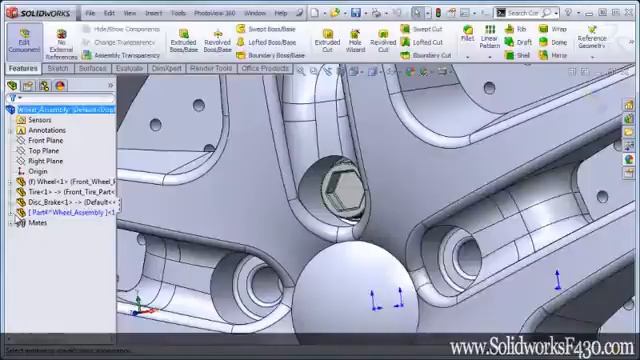Image resolution: width=640 pixels, height=360 pixels.
Task: Switch to the Features tab
Action: (x=23, y=69)
